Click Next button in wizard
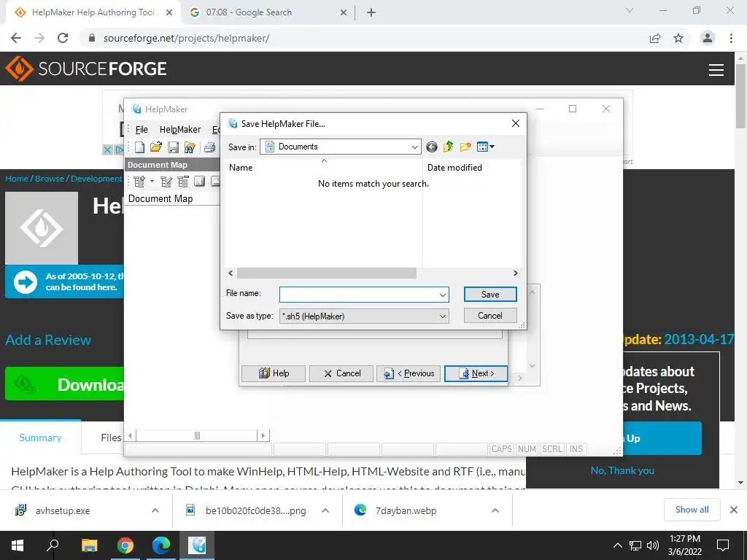The height and width of the screenshot is (560, 747). (x=476, y=373)
